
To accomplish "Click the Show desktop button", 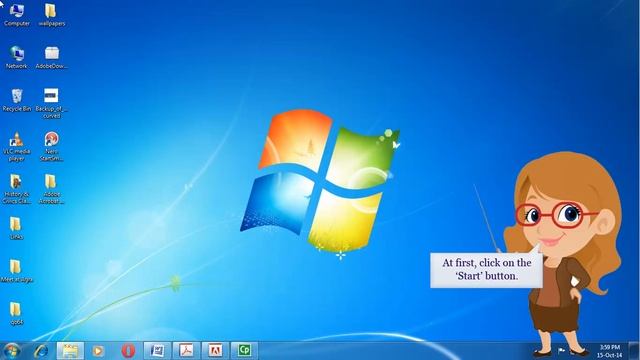I will [634, 351].
